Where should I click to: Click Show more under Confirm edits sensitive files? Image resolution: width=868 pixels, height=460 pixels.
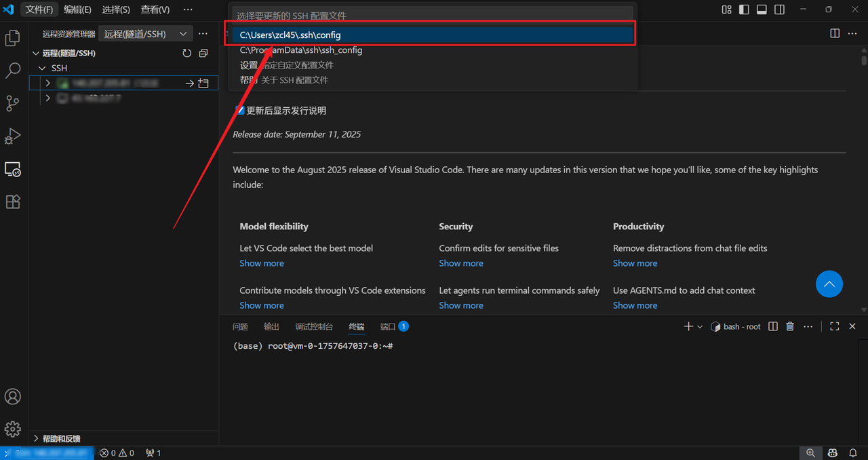click(x=461, y=263)
